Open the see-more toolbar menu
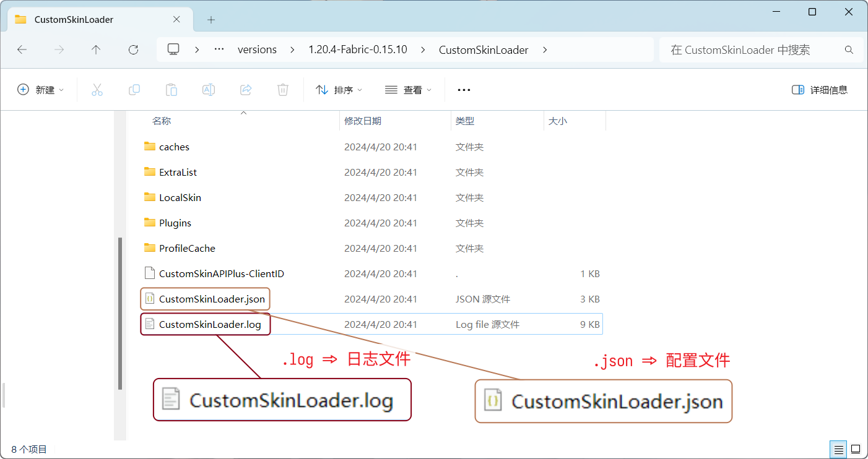Screen dimensions: 868x459 click(x=463, y=89)
